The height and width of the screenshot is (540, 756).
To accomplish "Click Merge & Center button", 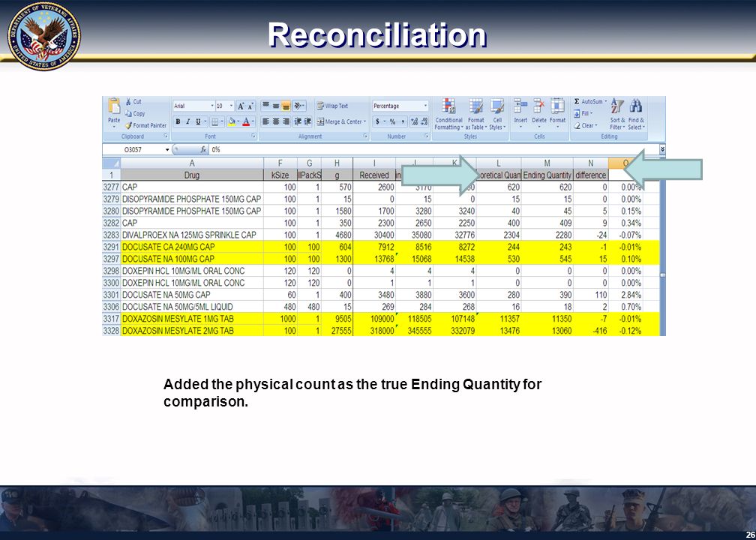I will (x=341, y=121).
